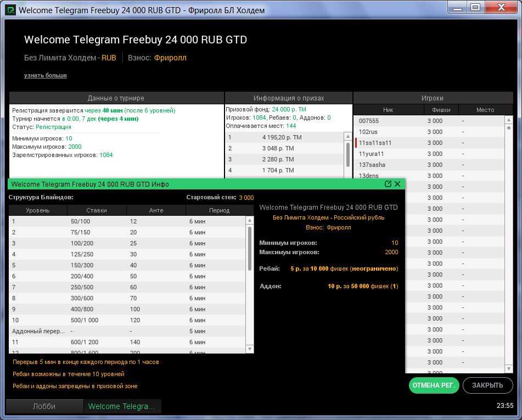Select player 13dens row
The height and width of the screenshot is (420, 522).
click(429, 176)
